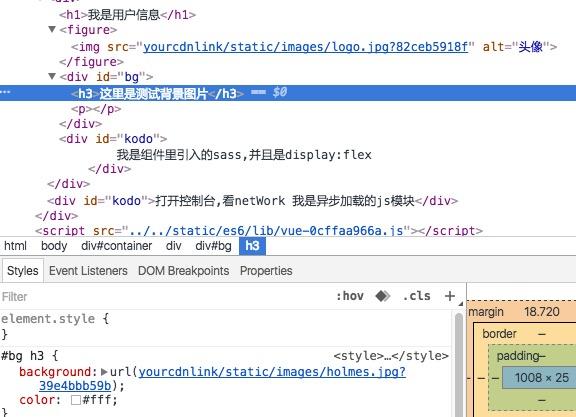This screenshot has width=576, height=417.
Task: Select the h3 breadcrumb
Action: point(252,246)
